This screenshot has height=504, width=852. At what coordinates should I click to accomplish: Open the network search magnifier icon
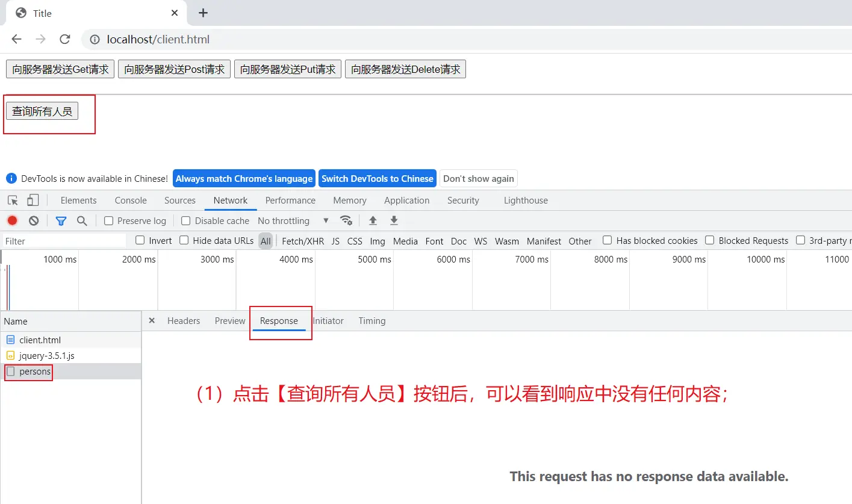click(82, 221)
